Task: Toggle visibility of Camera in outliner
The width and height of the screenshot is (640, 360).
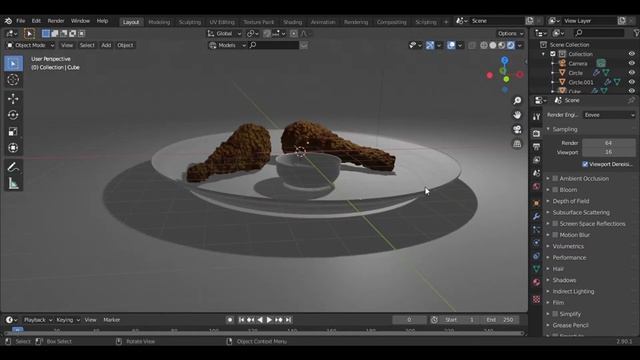Action: tap(631, 63)
